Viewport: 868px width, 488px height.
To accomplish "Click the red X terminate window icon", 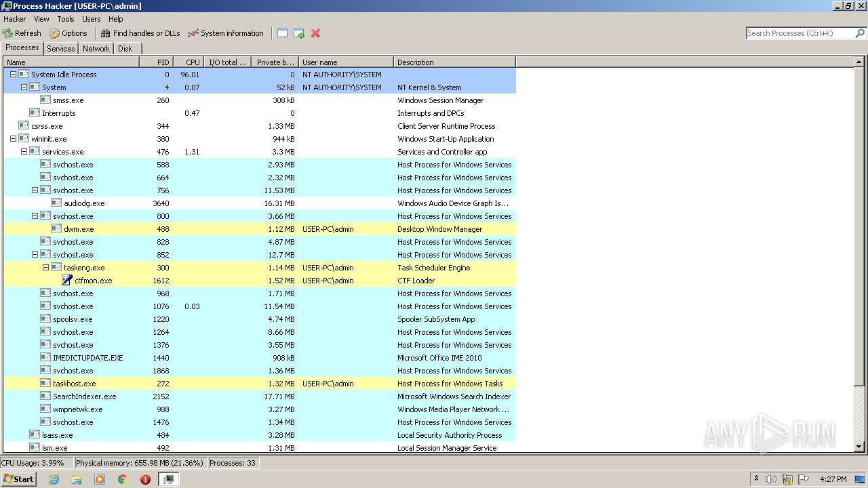I will [315, 33].
